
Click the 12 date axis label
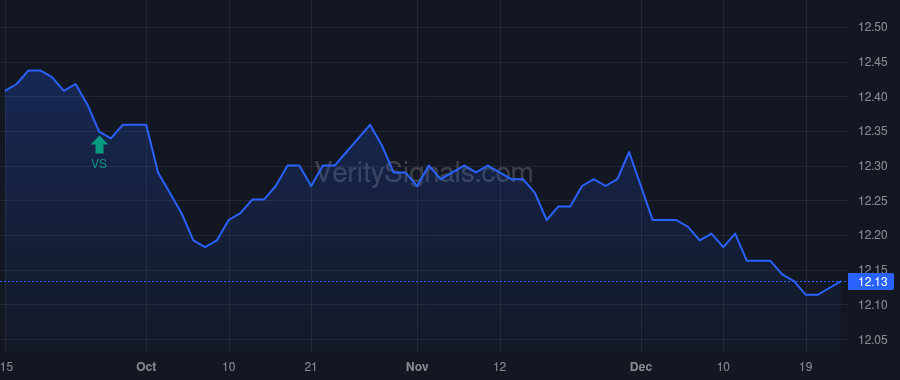coord(500,367)
